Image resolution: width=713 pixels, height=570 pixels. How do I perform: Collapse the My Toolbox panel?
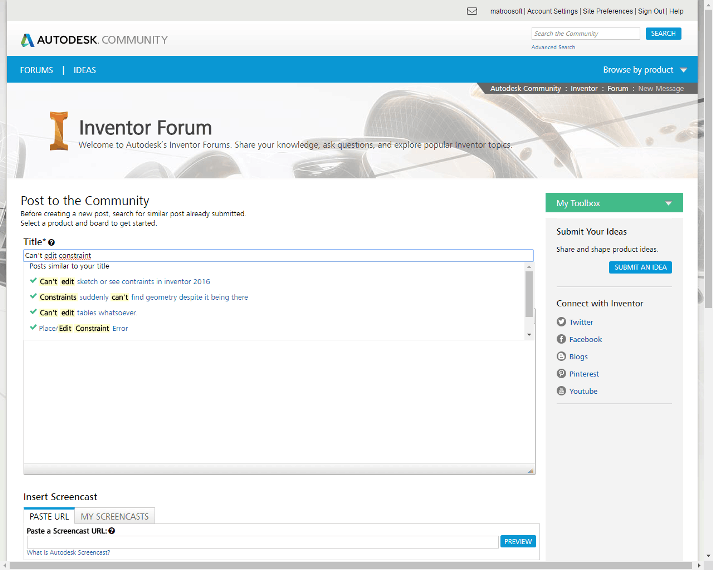[668, 204]
